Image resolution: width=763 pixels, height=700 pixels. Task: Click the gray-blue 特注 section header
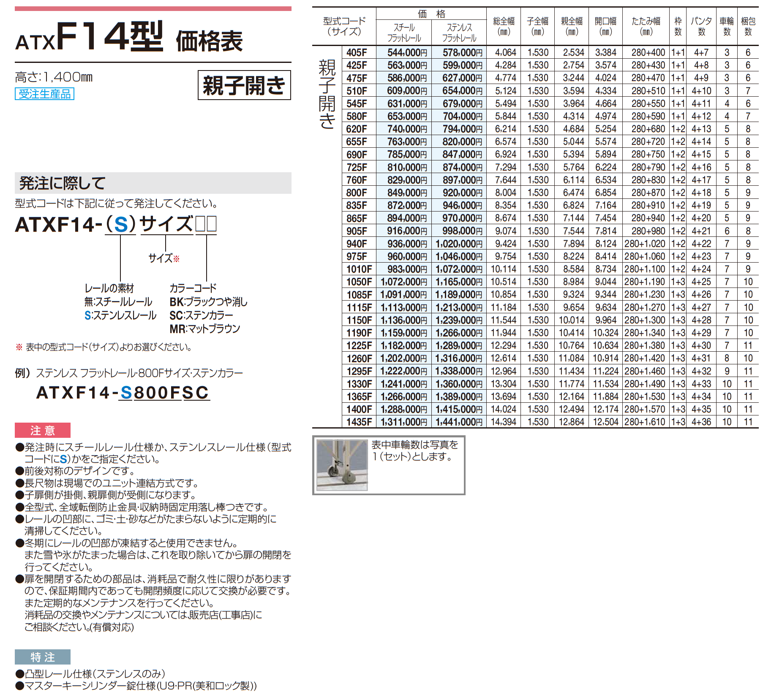(x=42, y=657)
